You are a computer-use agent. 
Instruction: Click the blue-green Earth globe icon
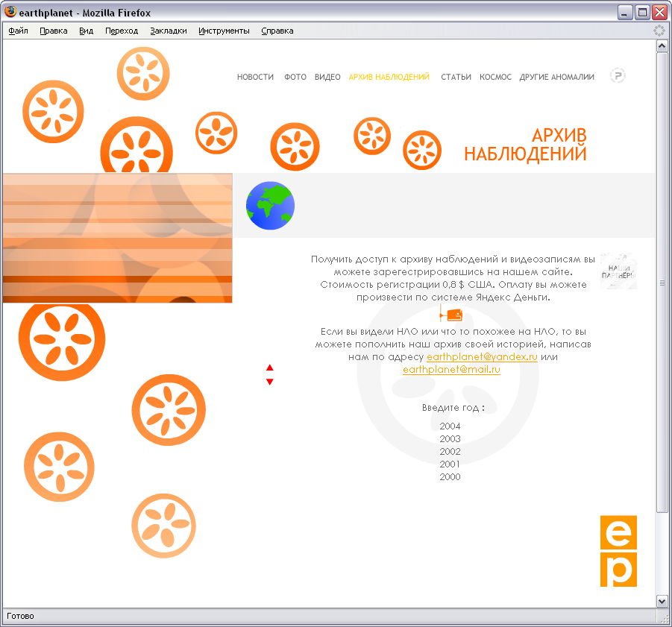pyautogui.click(x=270, y=206)
